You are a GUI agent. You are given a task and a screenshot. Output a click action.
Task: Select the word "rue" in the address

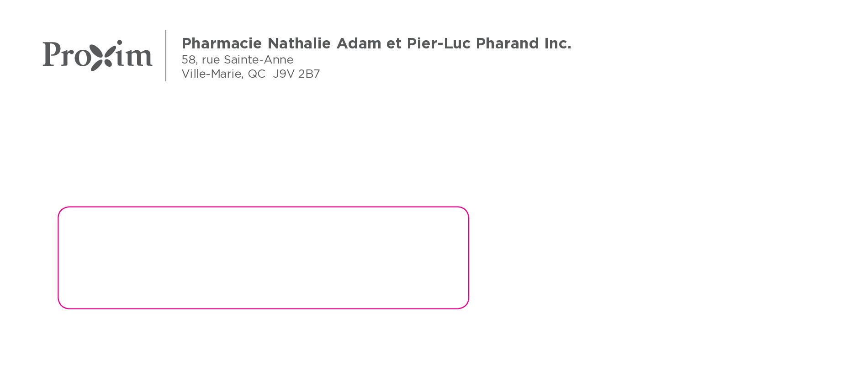(211, 60)
